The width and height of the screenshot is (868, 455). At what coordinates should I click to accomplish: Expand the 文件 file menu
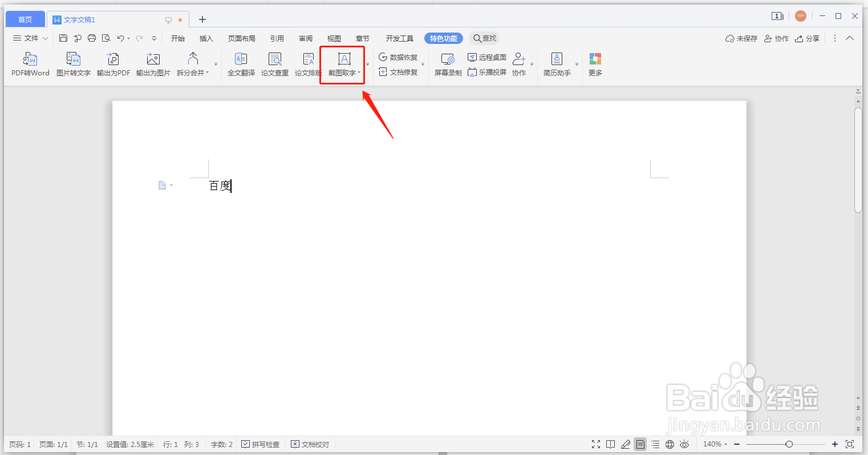click(x=30, y=38)
